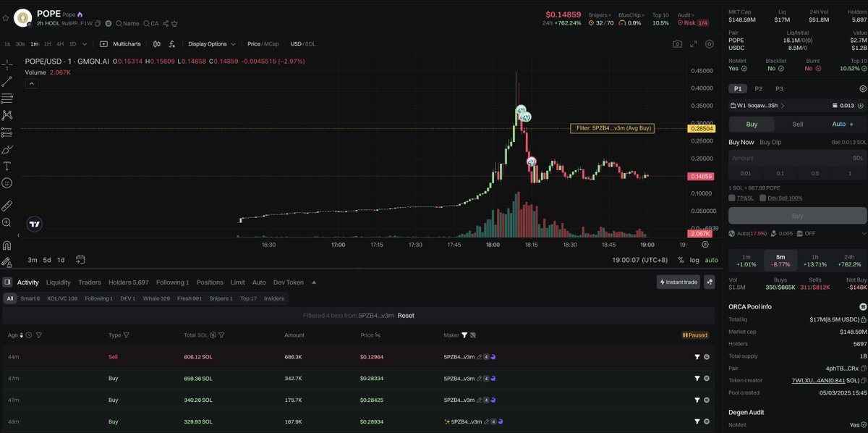Screen dimensions: 868x433
Task: Open candlestick chart type selector
Action: pos(157,43)
